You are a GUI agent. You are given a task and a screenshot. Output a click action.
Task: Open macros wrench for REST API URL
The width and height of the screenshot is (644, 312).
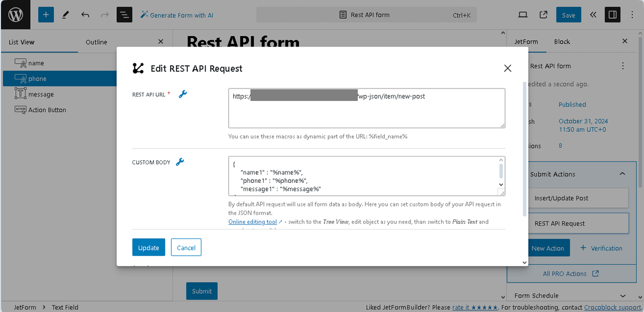pos(182,94)
